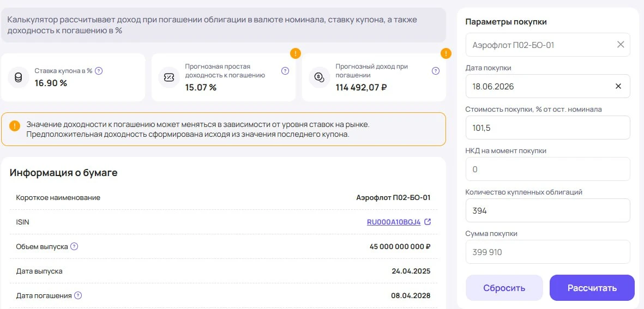Clear the purchase date 18.06.2026

pos(618,86)
